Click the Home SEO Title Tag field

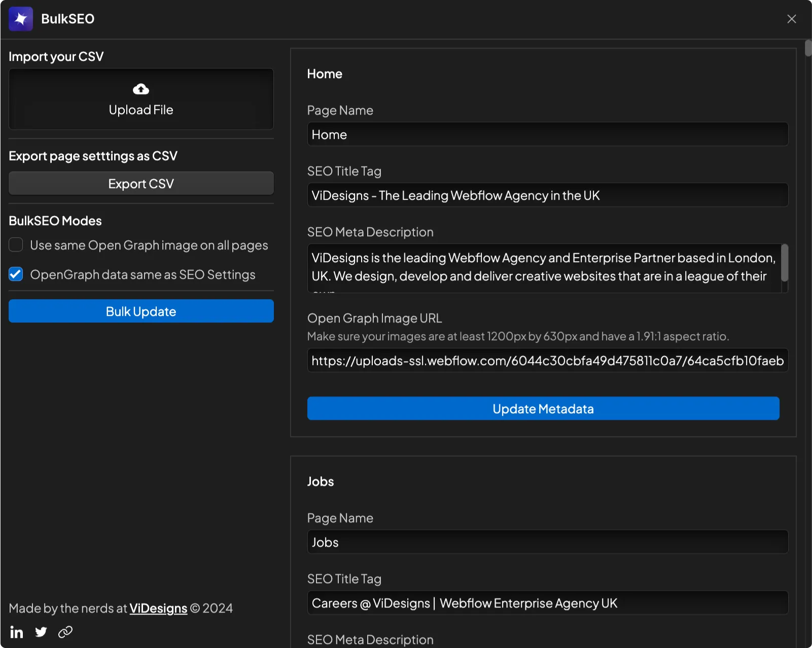(x=548, y=195)
